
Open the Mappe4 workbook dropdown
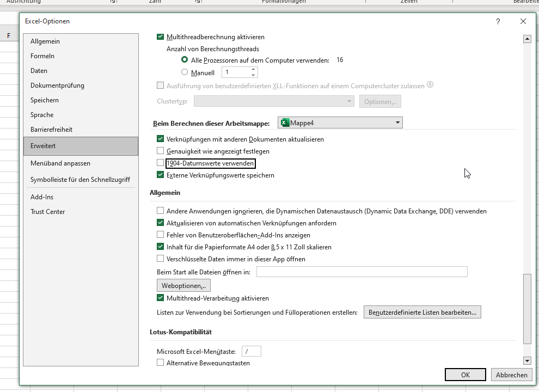coord(340,122)
